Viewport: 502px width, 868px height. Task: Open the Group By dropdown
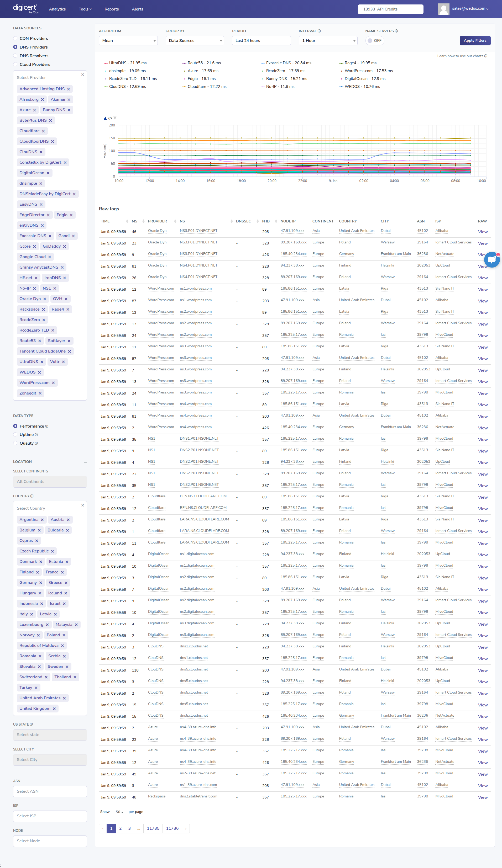pyautogui.click(x=195, y=41)
